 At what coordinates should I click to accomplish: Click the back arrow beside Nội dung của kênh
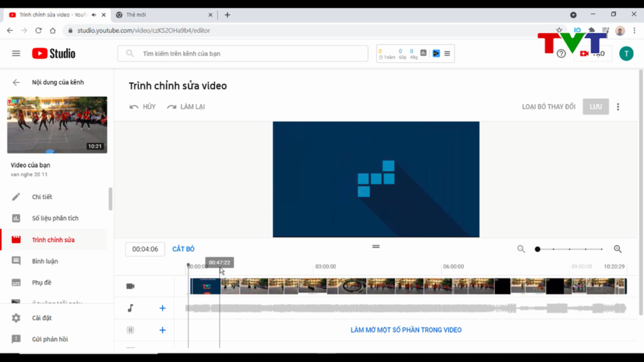point(16,82)
